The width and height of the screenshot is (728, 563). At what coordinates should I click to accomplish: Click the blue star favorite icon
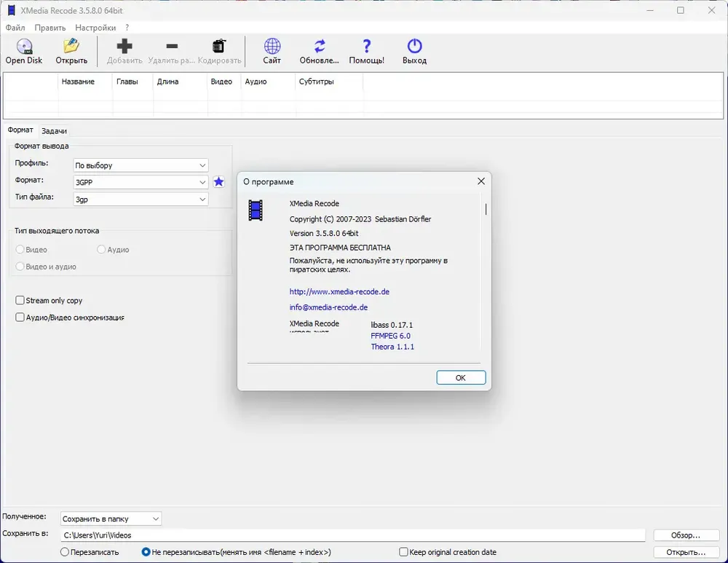pos(218,182)
